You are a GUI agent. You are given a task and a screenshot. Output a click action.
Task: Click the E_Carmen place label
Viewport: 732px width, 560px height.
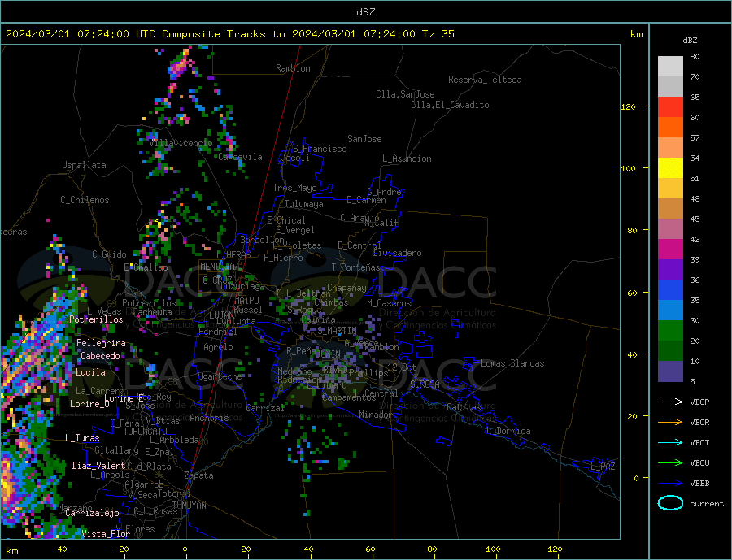(367, 200)
